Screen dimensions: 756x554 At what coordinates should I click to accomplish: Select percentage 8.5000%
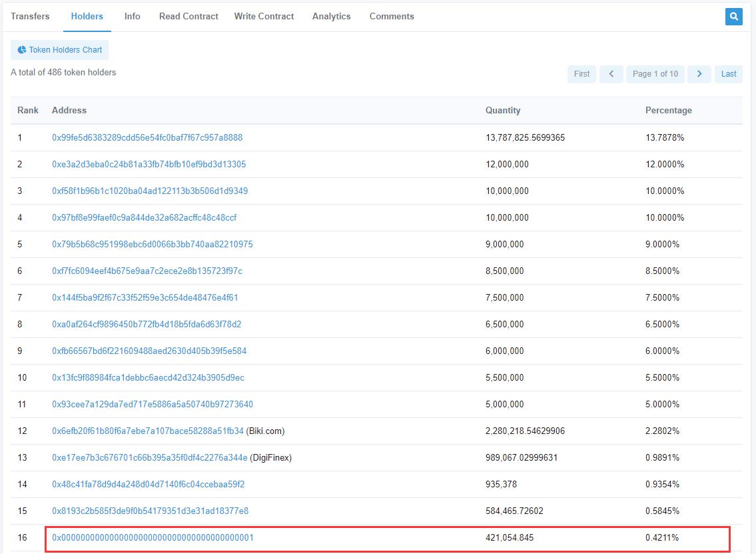pos(663,271)
